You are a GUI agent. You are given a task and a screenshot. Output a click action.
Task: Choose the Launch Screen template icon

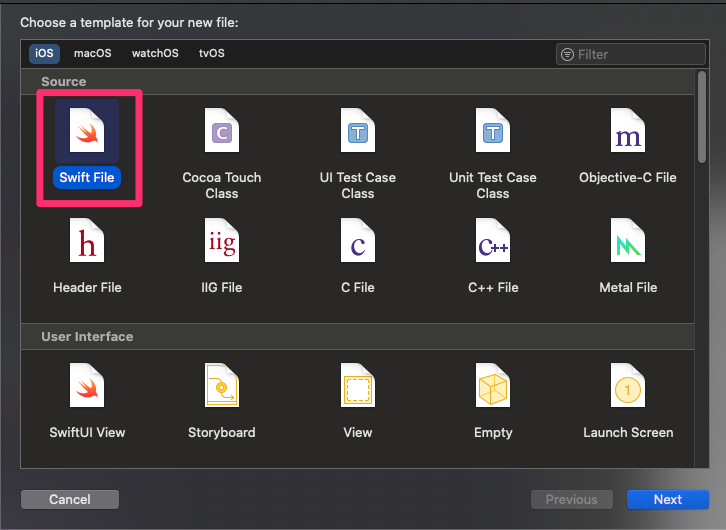tap(628, 385)
